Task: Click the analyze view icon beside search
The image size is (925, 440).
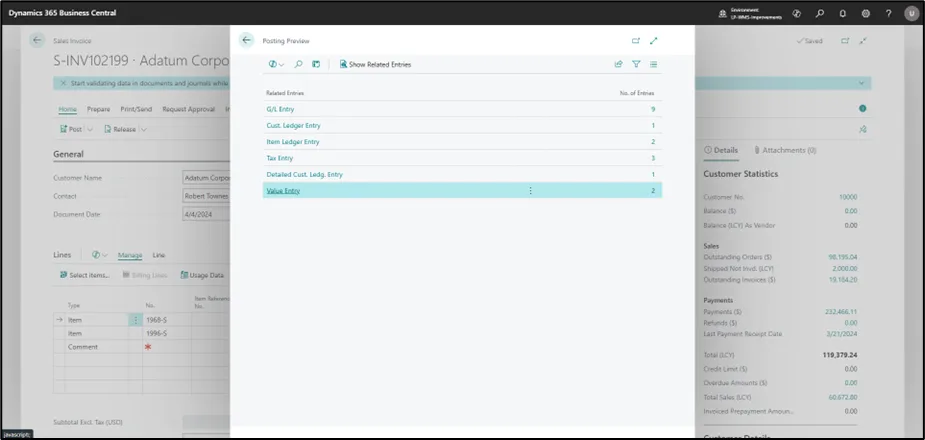Action: tap(316, 64)
